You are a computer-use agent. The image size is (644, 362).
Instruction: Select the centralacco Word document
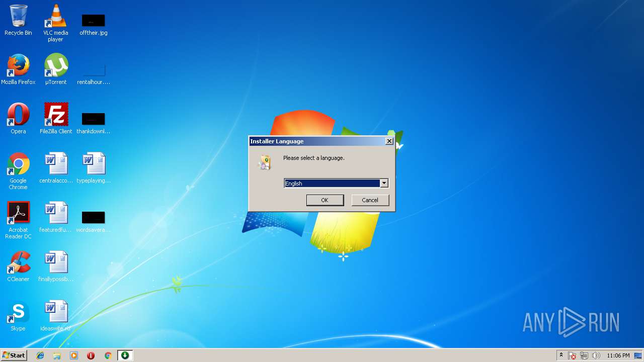click(x=55, y=168)
